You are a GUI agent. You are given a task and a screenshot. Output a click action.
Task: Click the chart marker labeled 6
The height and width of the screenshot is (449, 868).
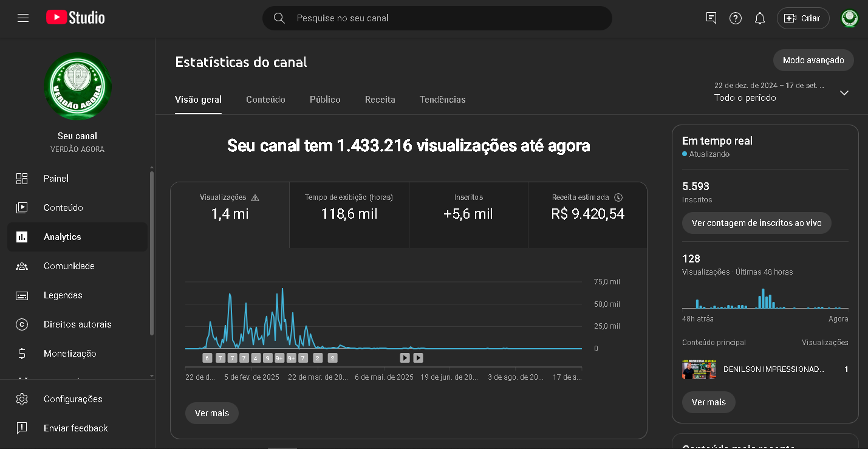click(x=207, y=358)
